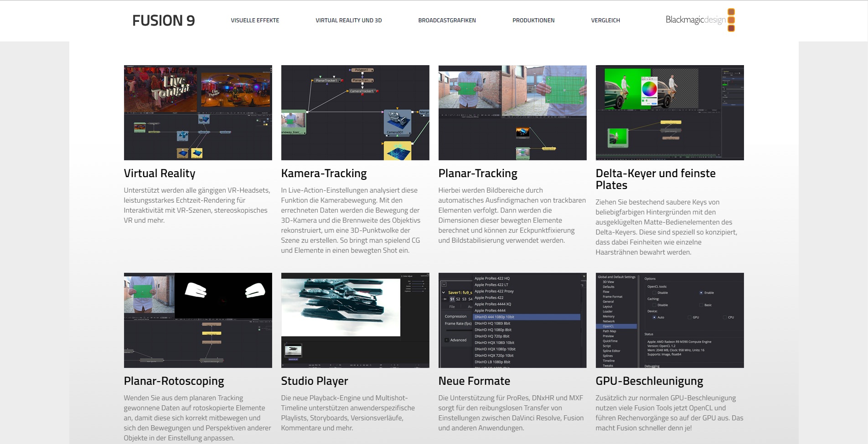868x444 pixels.
Task: Click the Blackmagicdesign logo
Action: (700, 20)
